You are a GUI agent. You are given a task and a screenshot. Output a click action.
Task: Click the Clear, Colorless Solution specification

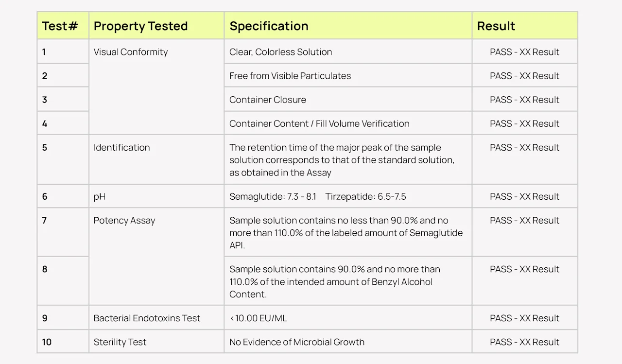click(281, 52)
